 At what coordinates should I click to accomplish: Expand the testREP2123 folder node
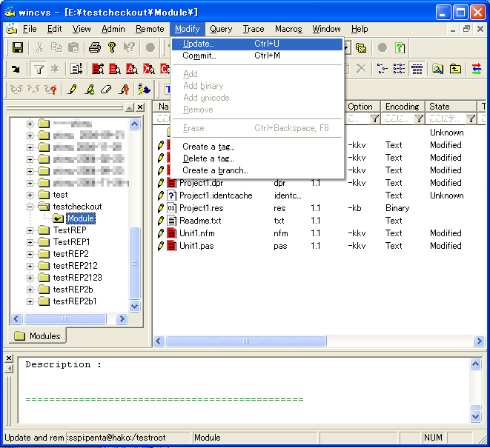click(x=30, y=278)
